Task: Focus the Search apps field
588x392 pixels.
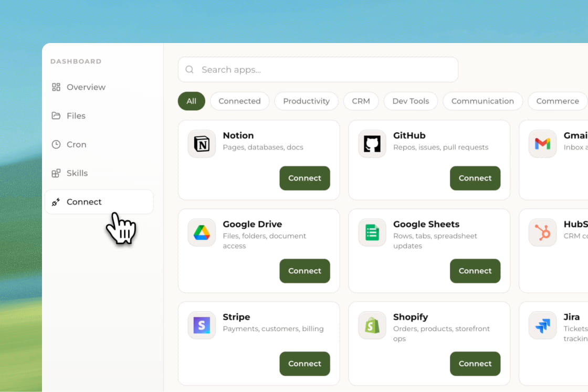Action: [318, 70]
